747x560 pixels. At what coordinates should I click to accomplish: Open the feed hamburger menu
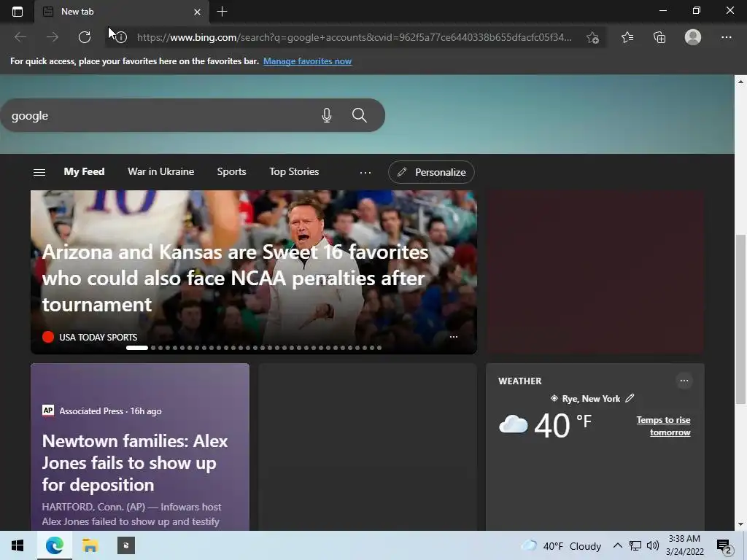[x=39, y=172]
